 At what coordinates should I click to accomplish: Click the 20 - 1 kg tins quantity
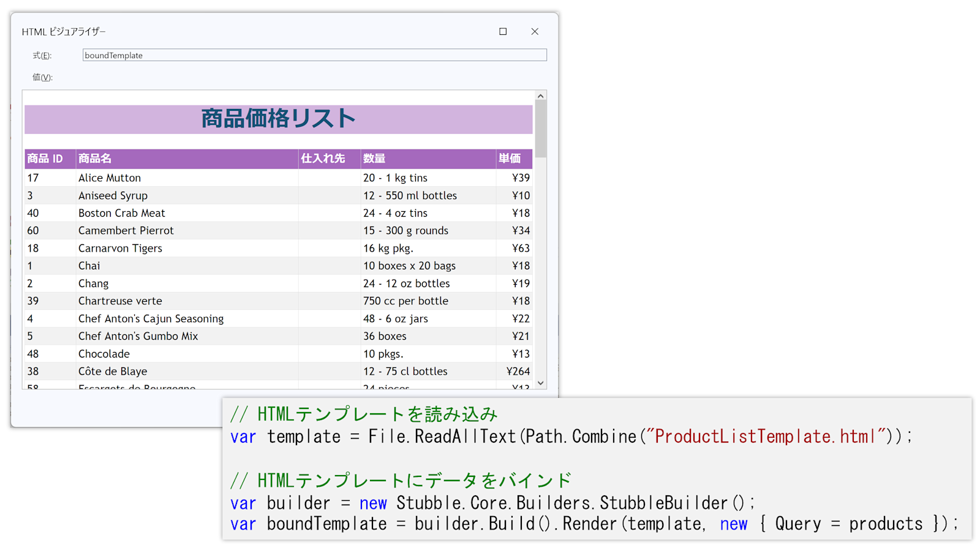pyautogui.click(x=395, y=178)
